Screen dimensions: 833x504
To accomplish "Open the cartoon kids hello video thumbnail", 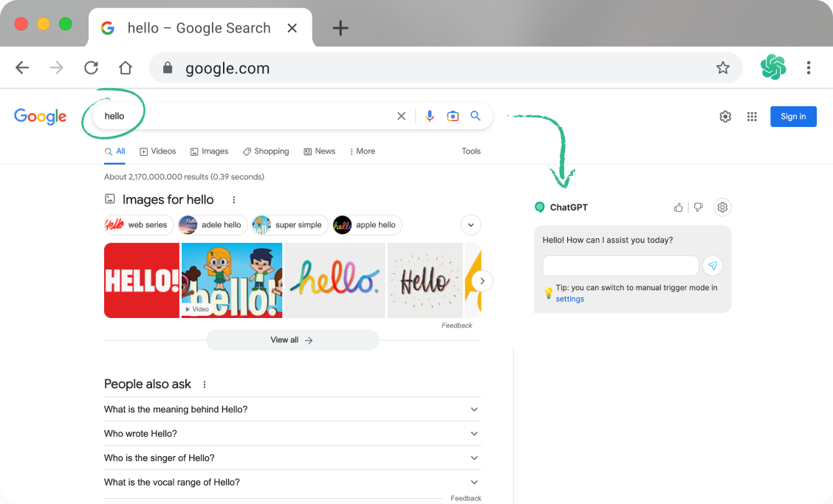I will tap(232, 280).
